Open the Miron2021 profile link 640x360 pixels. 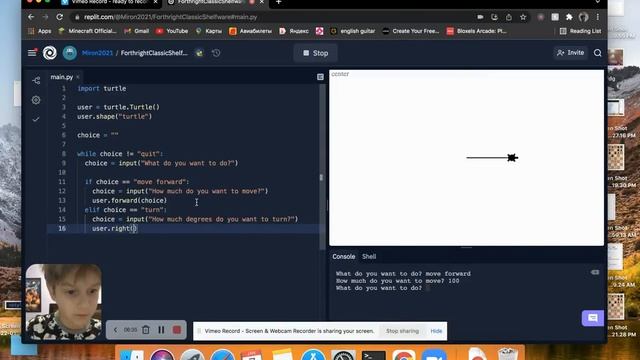pos(97,53)
